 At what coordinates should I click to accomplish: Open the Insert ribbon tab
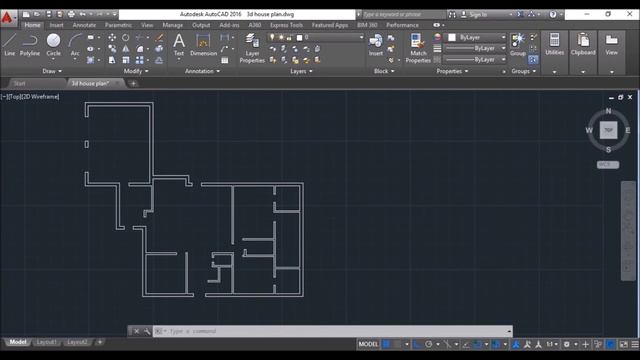click(x=56, y=25)
